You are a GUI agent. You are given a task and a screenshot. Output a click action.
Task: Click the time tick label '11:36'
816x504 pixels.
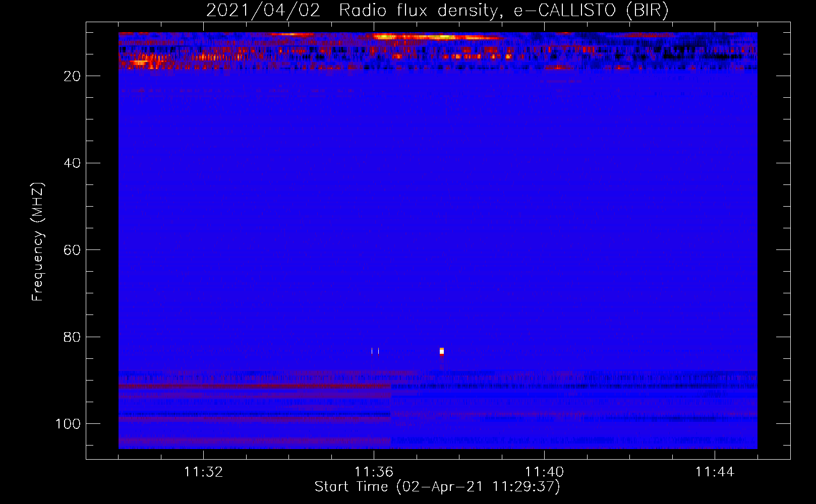click(x=374, y=472)
